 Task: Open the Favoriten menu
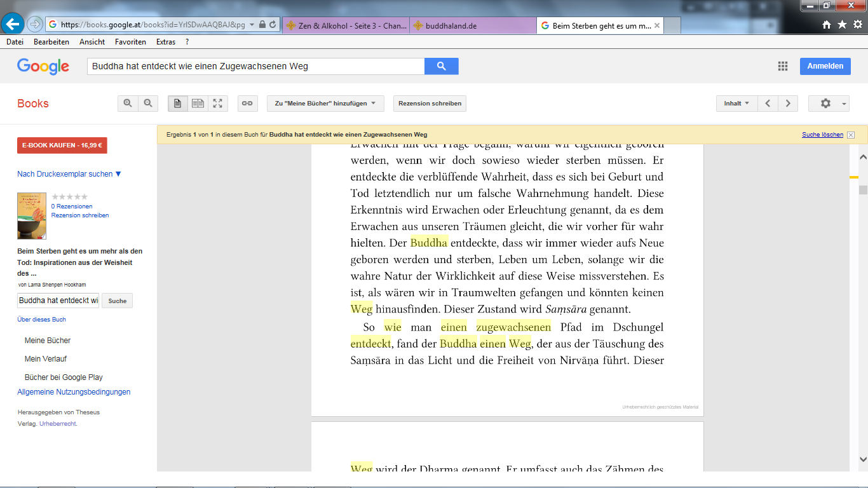coord(130,42)
